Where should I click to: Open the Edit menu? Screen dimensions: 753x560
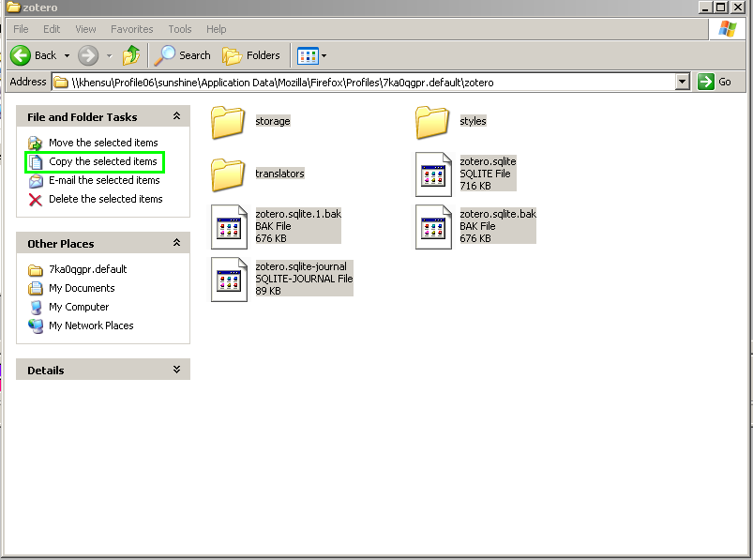[x=52, y=29]
